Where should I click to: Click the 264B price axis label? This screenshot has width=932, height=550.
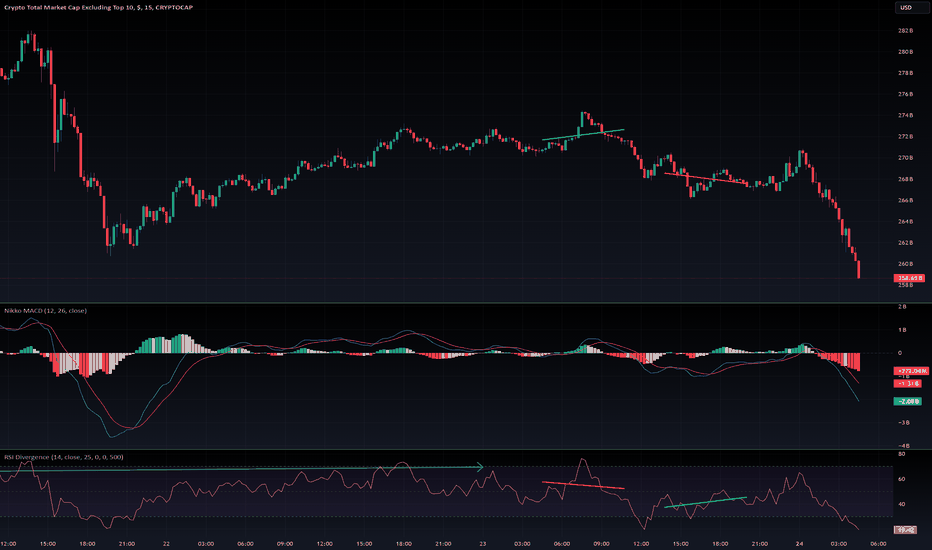click(x=905, y=222)
